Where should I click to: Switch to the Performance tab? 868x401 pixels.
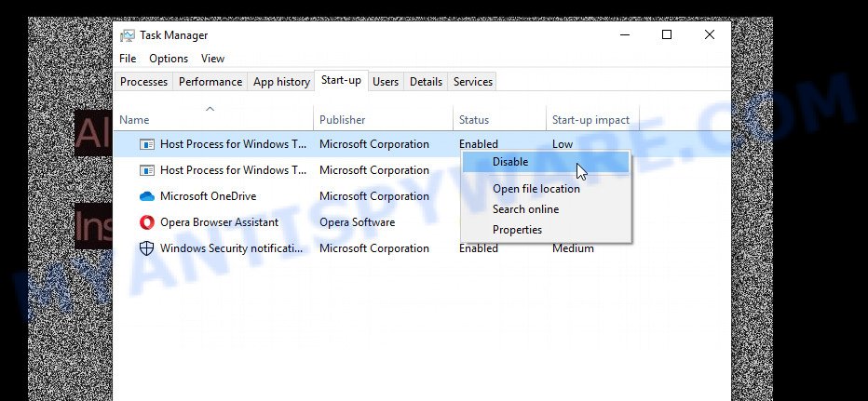click(210, 82)
